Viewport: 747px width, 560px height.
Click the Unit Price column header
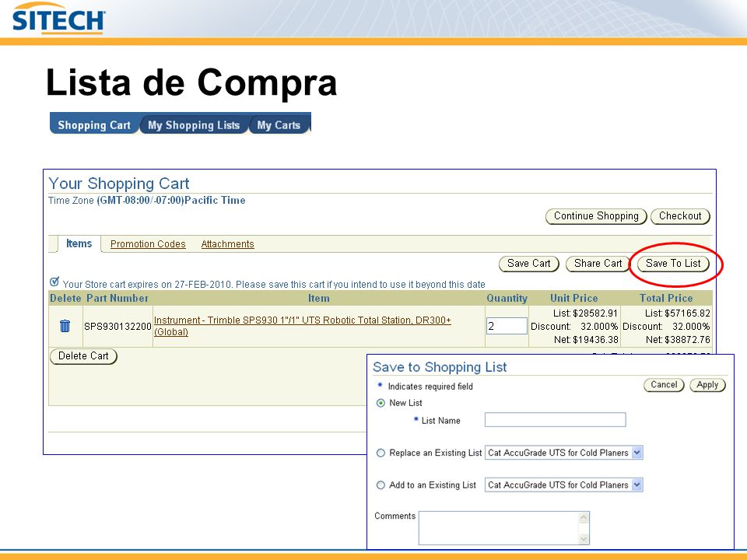point(573,298)
